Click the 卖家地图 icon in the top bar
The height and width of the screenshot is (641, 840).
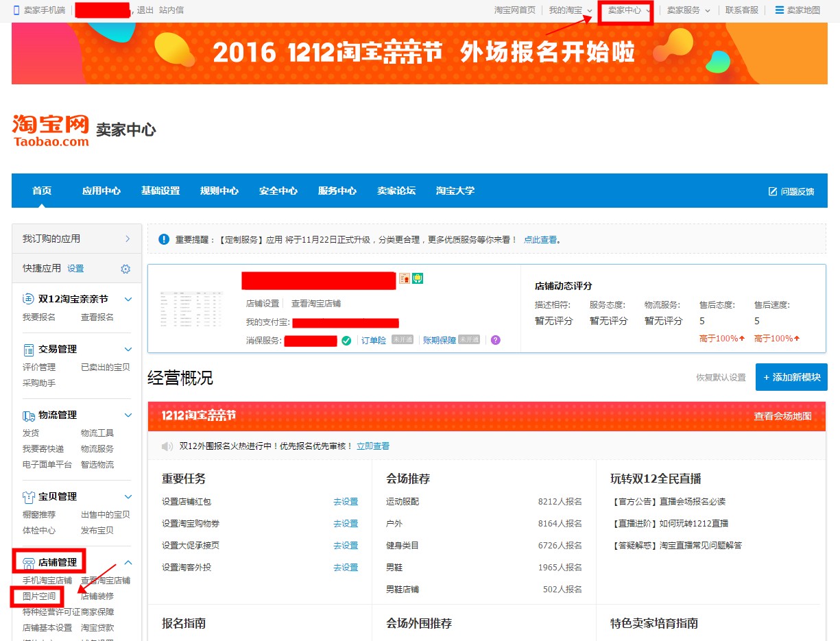pyautogui.click(x=778, y=10)
